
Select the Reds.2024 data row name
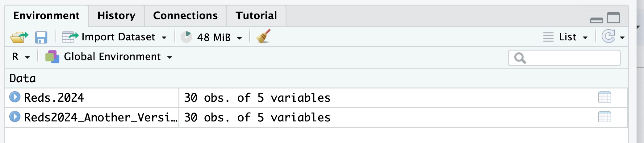(54, 98)
